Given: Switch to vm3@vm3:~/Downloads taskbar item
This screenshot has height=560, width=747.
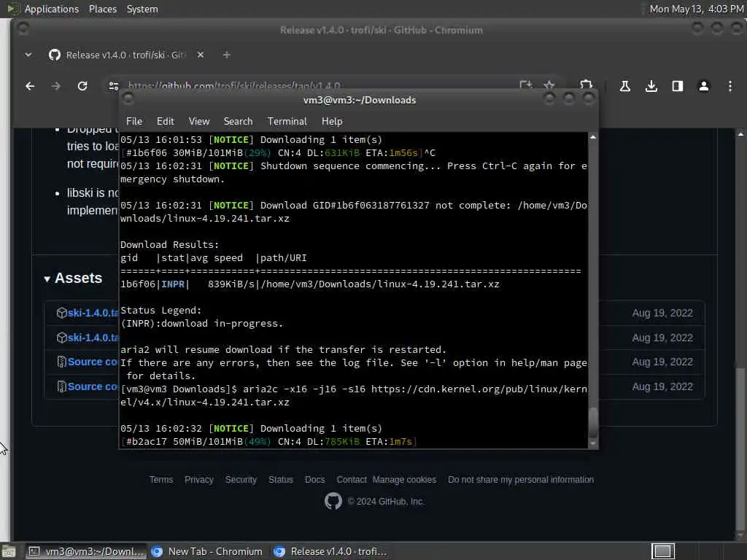Looking at the screenshot, I should point(86,551).
